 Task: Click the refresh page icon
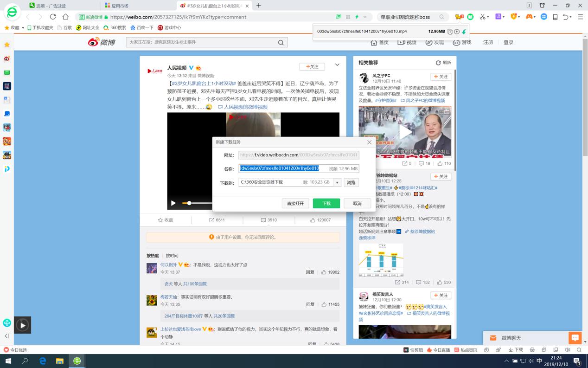click(53, 17)
